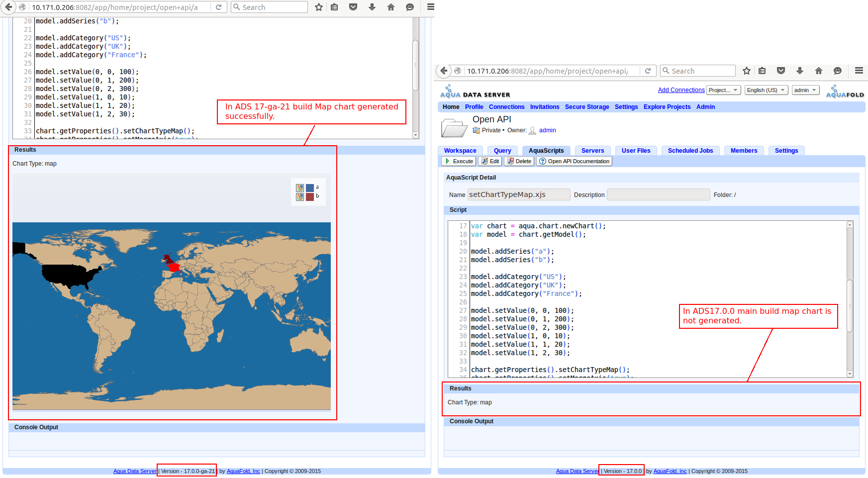
Task: Click the Pocket icon in the left browser window
Action: coord(353,7)
